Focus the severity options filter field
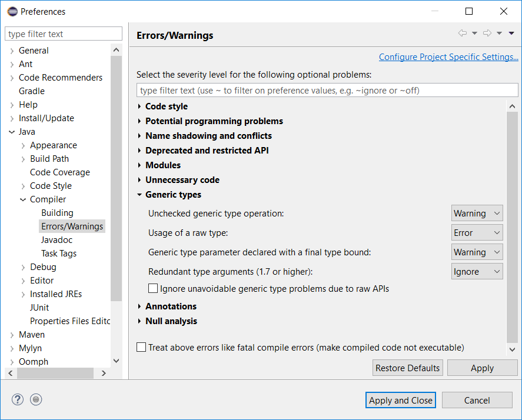522x420 pixels. pos(327,90)
